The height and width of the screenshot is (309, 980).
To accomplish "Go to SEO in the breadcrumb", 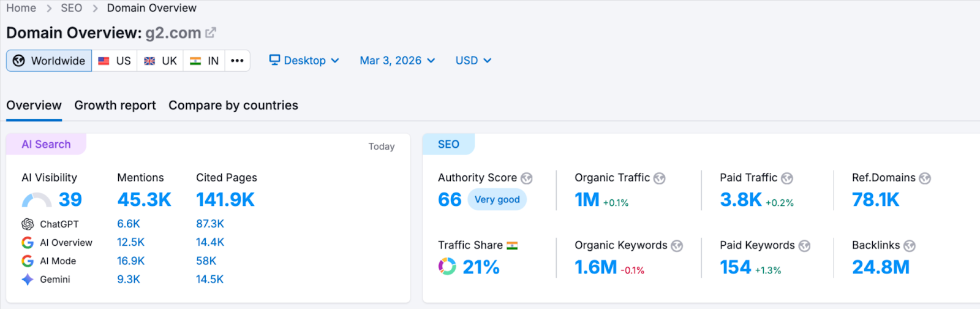I will click(71, 8).
